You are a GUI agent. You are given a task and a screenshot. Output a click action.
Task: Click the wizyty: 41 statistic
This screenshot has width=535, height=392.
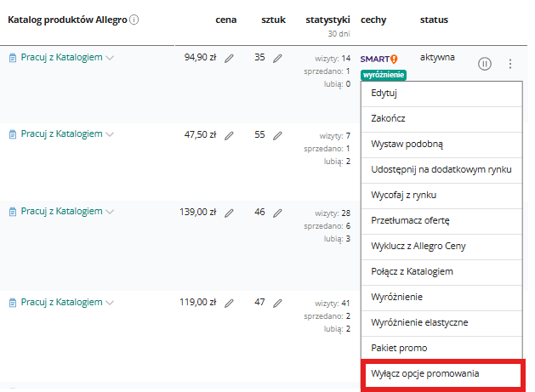(x=333, y=304)
